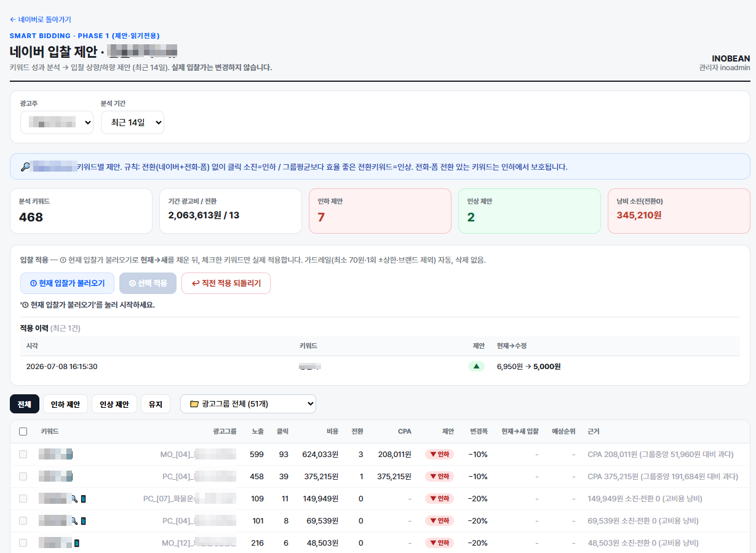
Task: Click the ▼인하 badge in the 624,033원 row
Action: (439, 455)
